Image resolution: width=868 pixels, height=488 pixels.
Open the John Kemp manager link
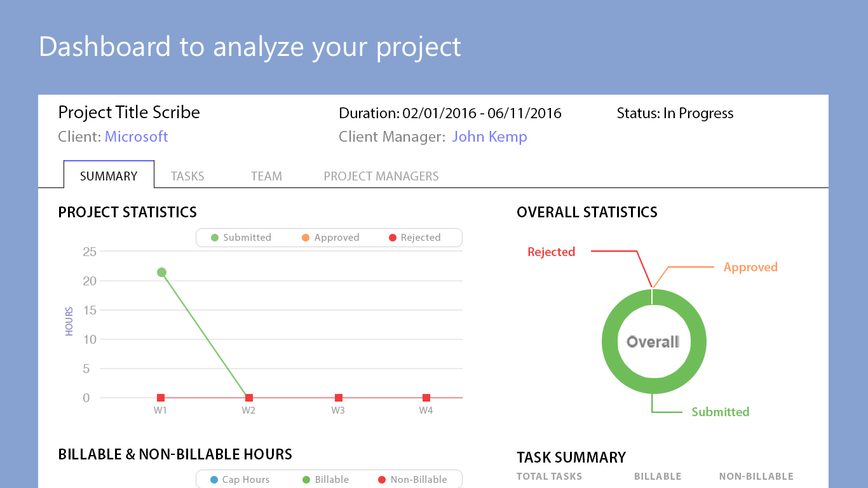pyautogui.click(x=489, y=137)
